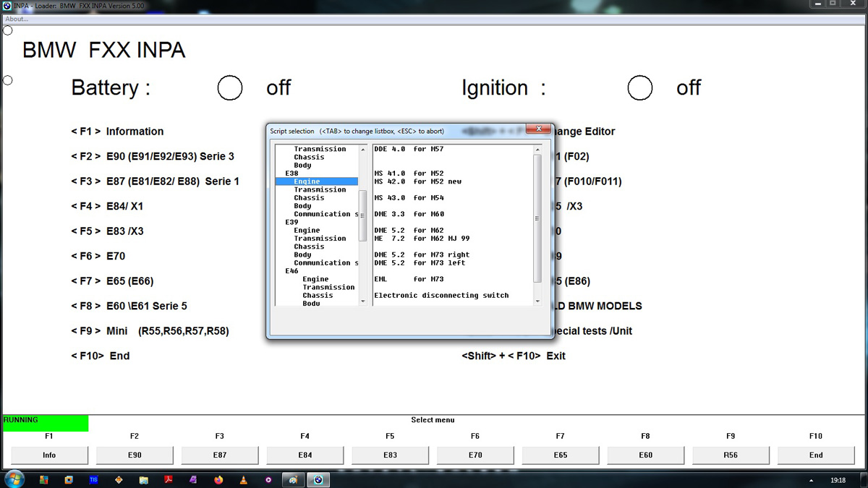Choose 'DDE 4.0 for M57' script

click(x=409, y=149)
